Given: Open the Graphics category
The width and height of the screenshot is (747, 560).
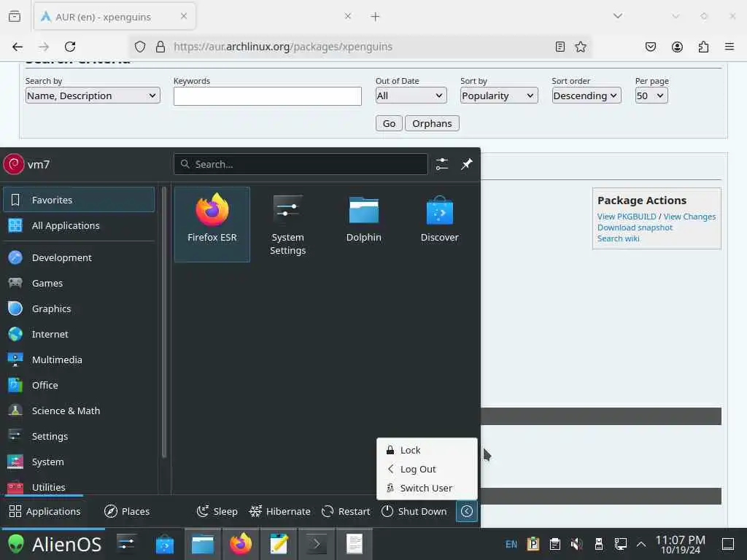Looking at the screenshot, I should [x=79, y=308].
